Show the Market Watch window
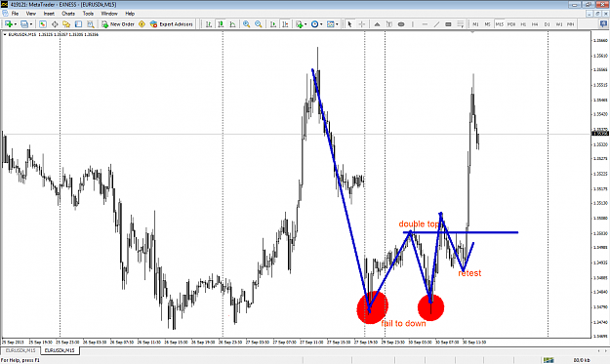 pyautogui.click(x=42, y=24)
